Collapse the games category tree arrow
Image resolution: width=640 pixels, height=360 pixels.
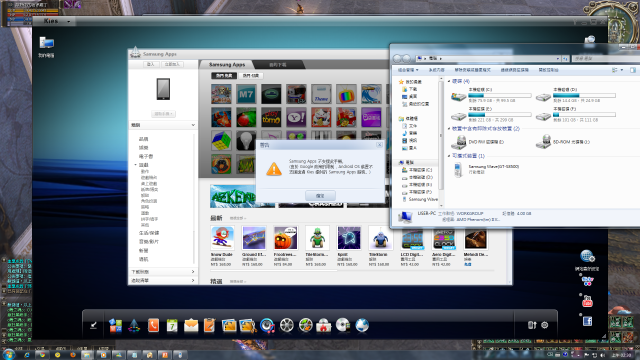click(136, 165)
